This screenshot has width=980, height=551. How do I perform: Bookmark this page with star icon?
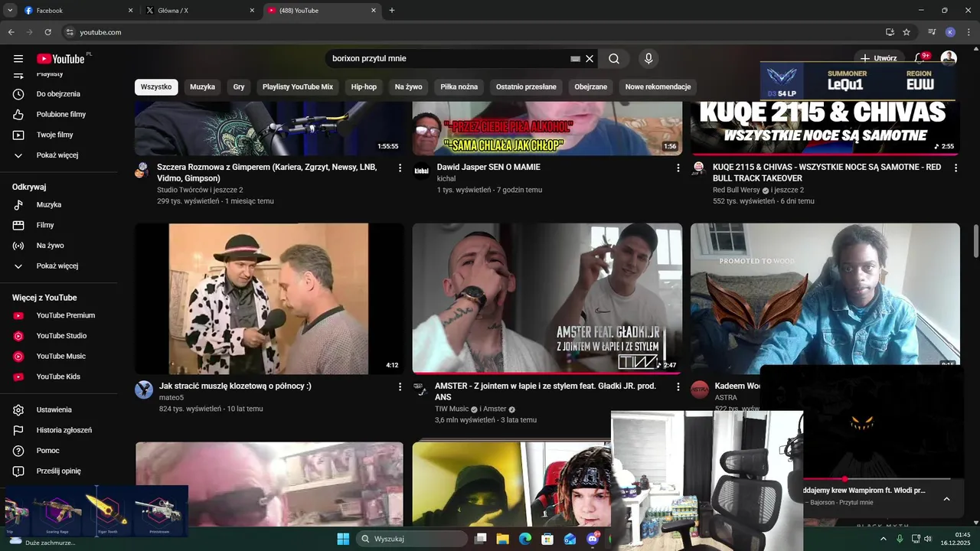[x=906, y=32]
